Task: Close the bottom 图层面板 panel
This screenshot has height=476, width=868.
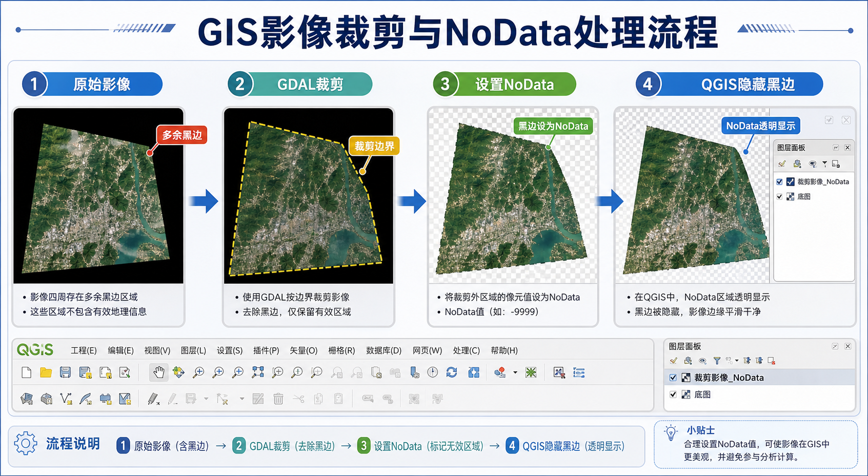Action: 847,346
